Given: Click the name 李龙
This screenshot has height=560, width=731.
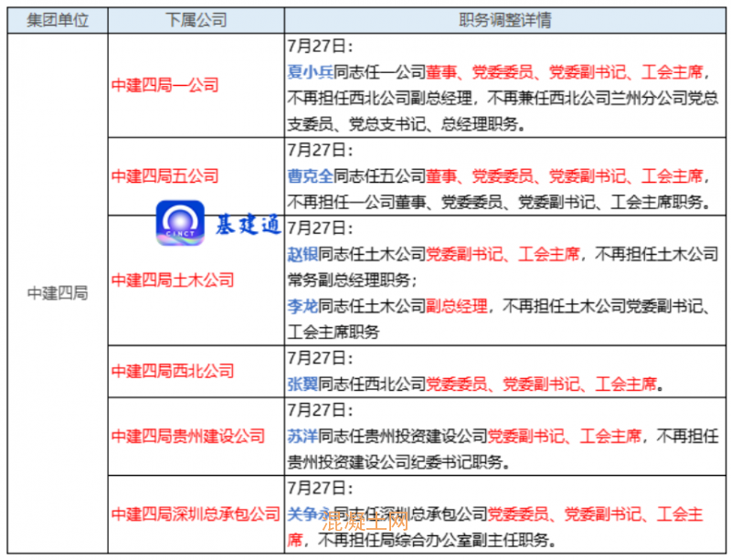Looking at the screenshot, I should (303, 306).
